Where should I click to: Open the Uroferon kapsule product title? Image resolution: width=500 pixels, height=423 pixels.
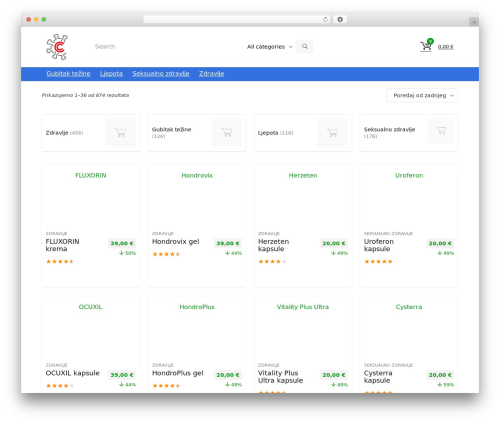[x=379, y=245]
